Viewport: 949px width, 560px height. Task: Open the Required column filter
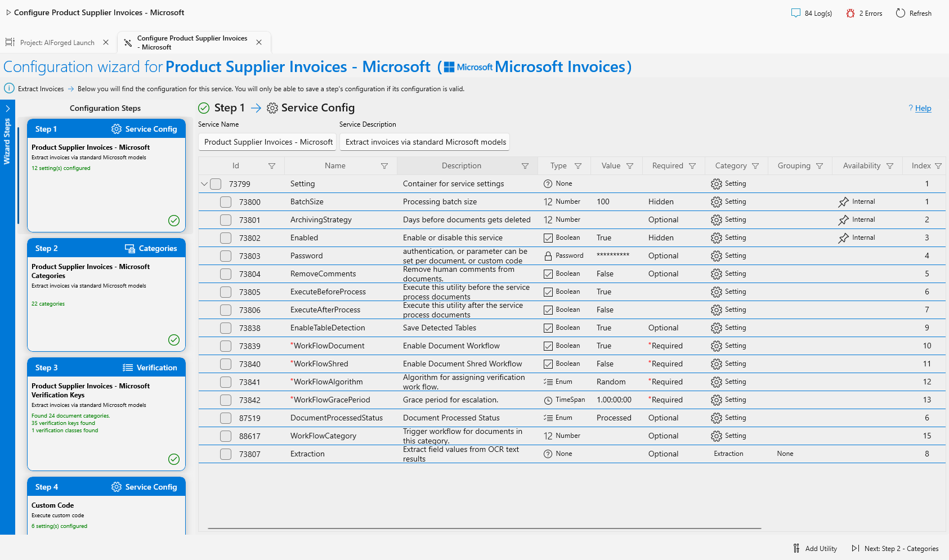pyautogui.click(x=692, y=166)
